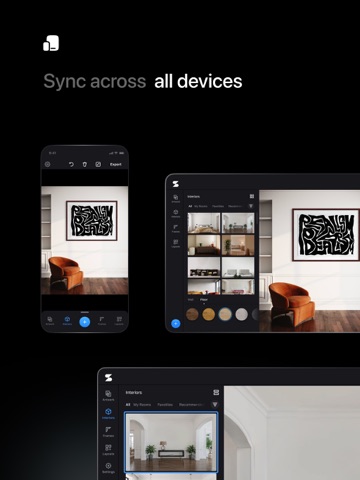Screen dimensions: 360x480
Task: Open Artwork in the tablet sidebar
Action: point(176,199)
